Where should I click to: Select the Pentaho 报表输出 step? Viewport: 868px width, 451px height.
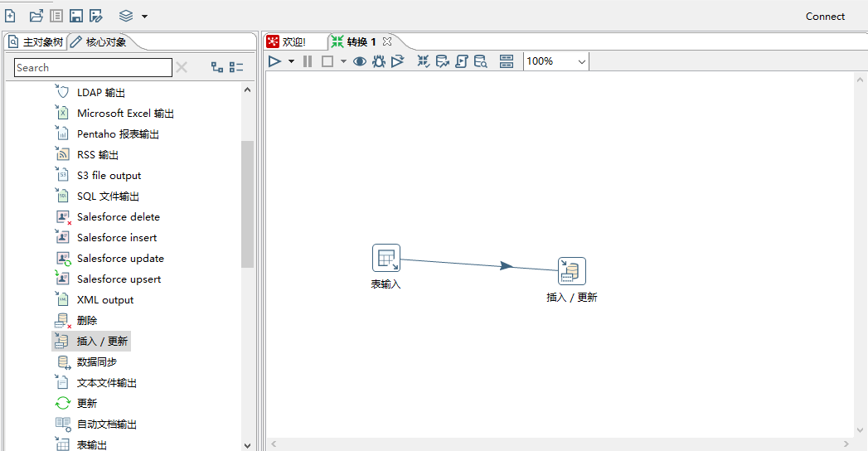[107, 134]
